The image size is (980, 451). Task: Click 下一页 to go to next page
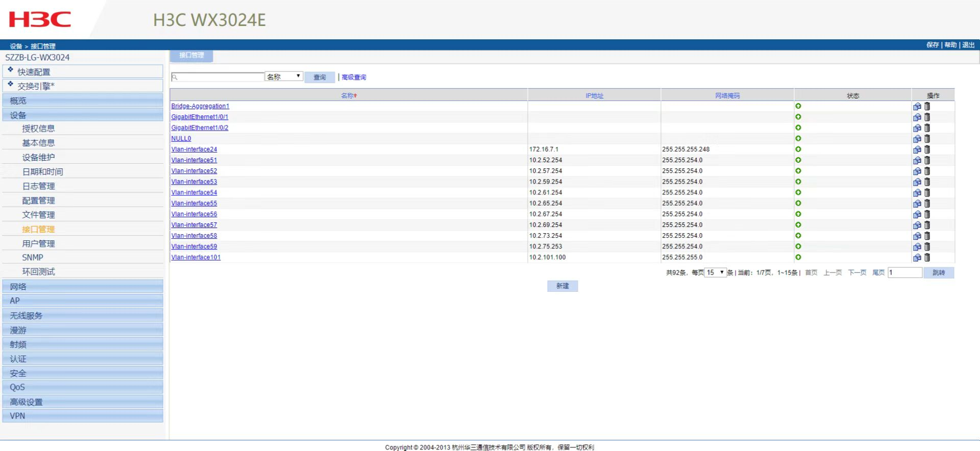(857, 273)
